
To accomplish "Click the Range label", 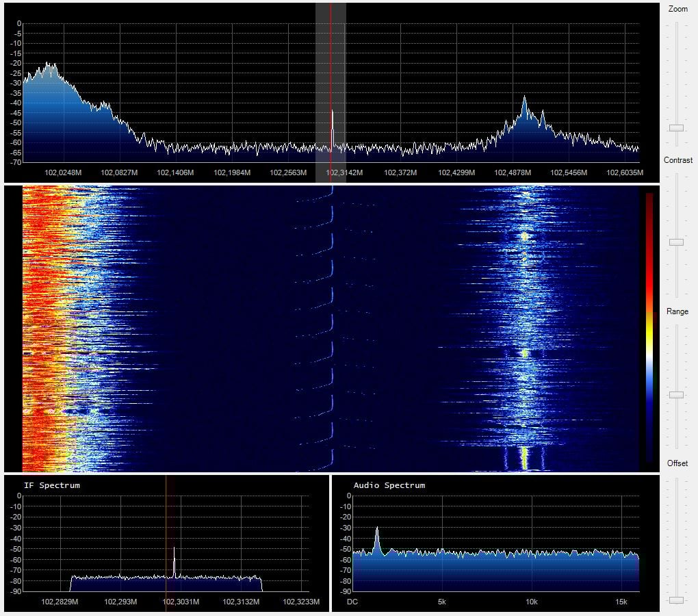I will click(677, 311).
